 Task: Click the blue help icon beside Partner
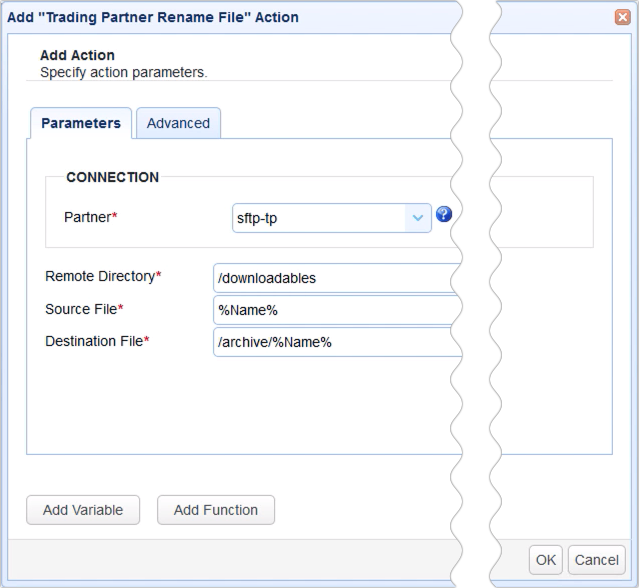pos(444,215)
